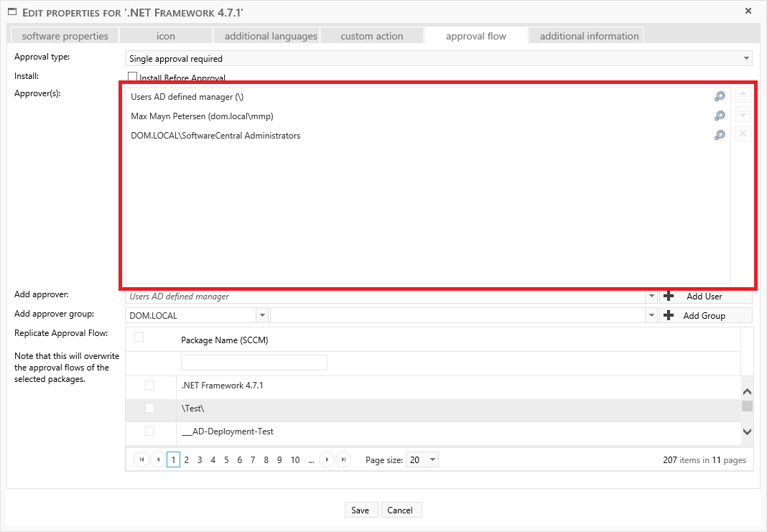This screenshot has width=767, height=532.
Task: Open the custom action tab
Action: (x=371, y=36)
